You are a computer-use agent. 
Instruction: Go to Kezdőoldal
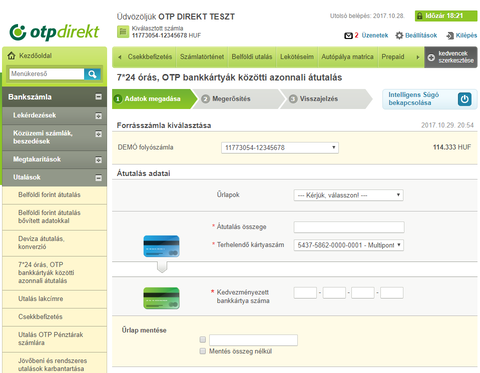point(35,56)
